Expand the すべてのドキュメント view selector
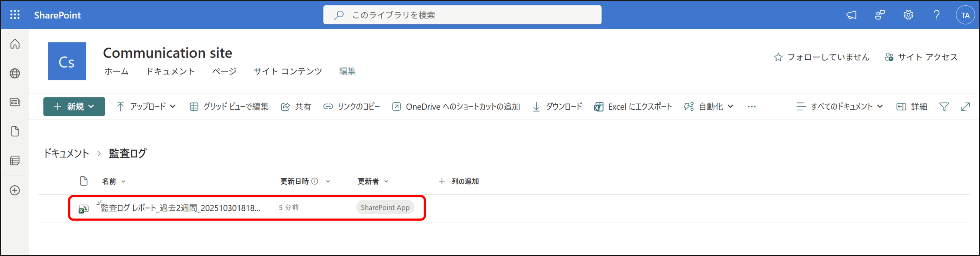This screenshot has width=980, height=256. [x=839, y=107]
